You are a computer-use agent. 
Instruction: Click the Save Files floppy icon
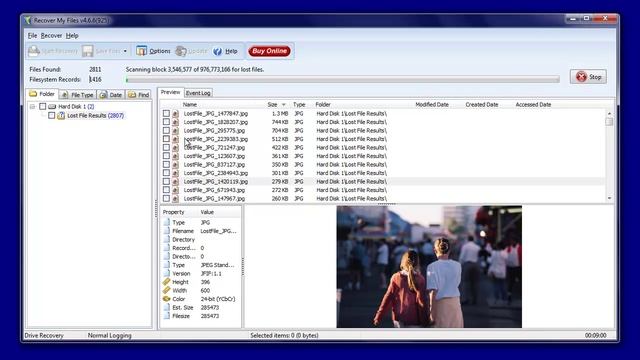(87, 51)
